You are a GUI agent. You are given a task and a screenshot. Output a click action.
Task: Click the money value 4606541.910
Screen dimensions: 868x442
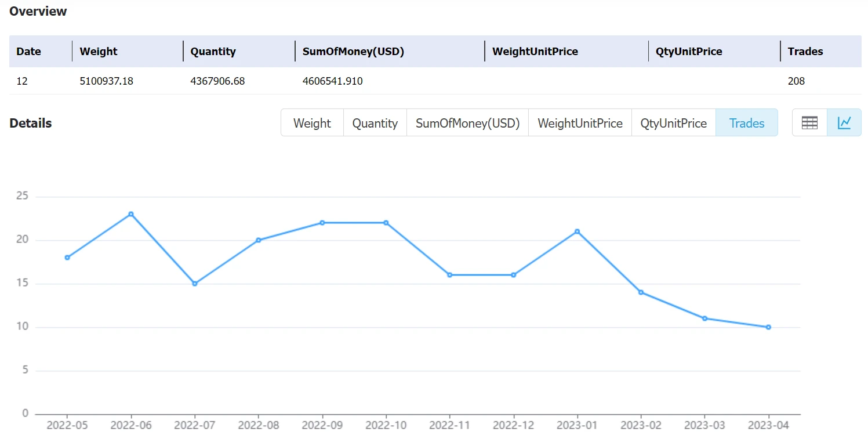pos(333,81)
